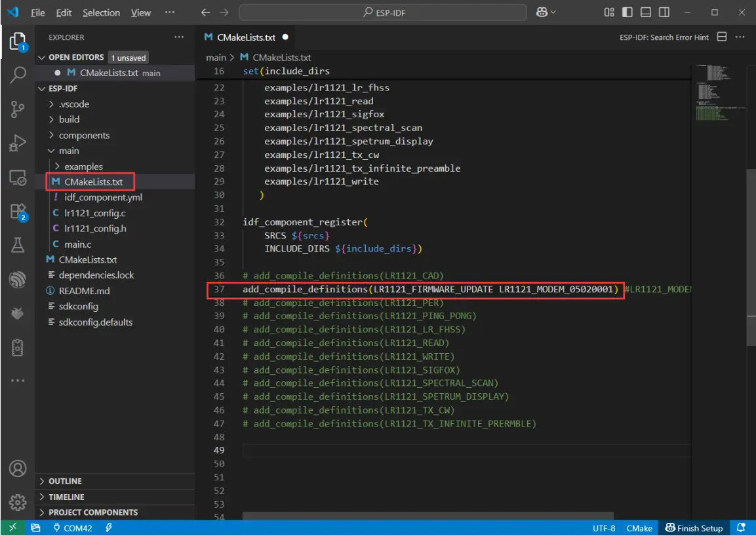Viewport: 756px width, 536px height.
Task: Open the Testing flask icon
Action: coord(18,246)
